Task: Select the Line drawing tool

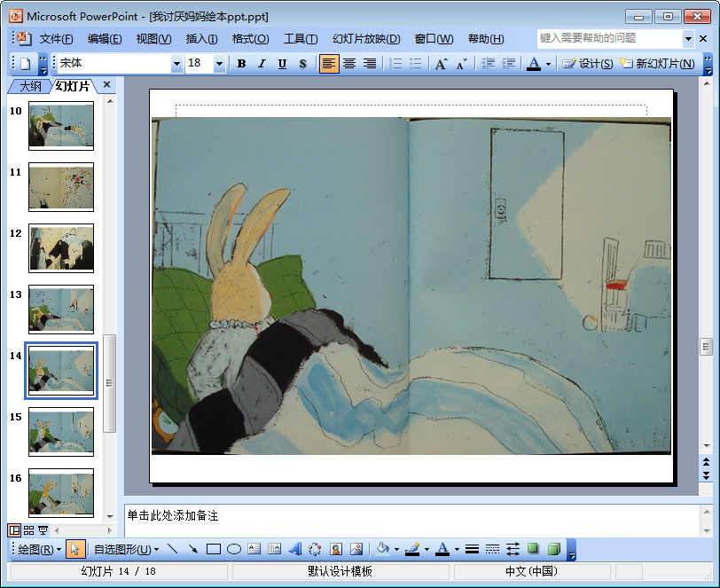Action: click(173, 549)
